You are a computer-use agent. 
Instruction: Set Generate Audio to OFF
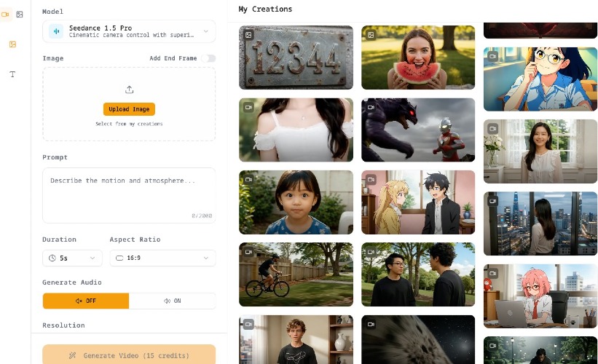click(86, 301)
